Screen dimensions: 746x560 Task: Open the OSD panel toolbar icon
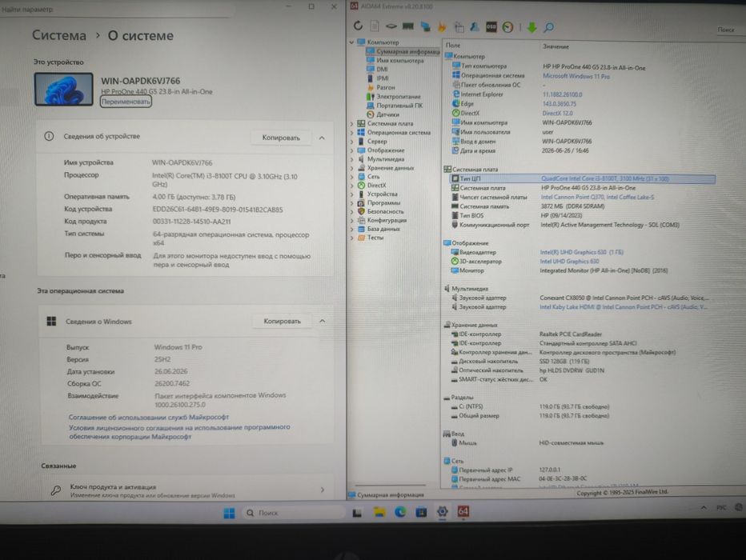tap(491, 27)
